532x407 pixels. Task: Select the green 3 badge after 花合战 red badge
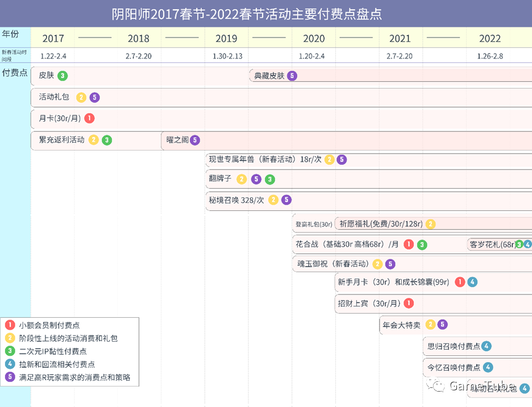pos(422,245)
